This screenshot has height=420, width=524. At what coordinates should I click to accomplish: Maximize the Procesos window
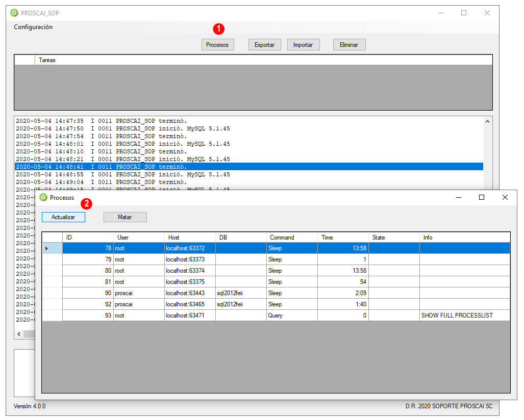point(482,197)
